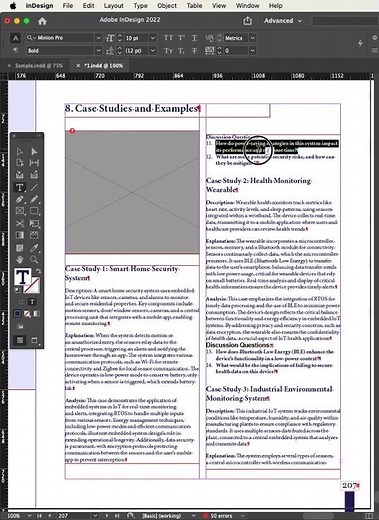Open the zoom level dropdown in status bar

(29, 516)
